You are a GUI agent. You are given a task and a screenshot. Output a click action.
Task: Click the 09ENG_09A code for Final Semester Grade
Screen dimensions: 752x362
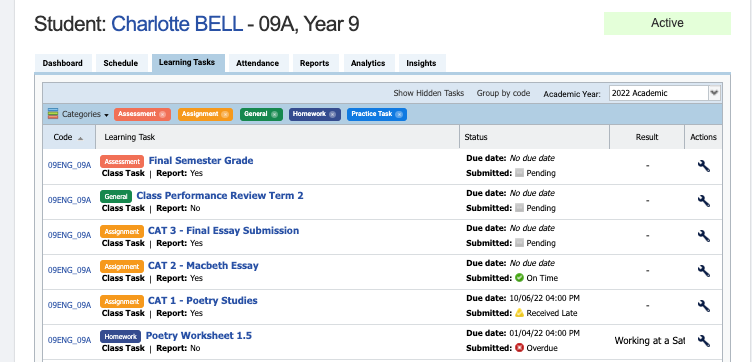tap(70, 165)
